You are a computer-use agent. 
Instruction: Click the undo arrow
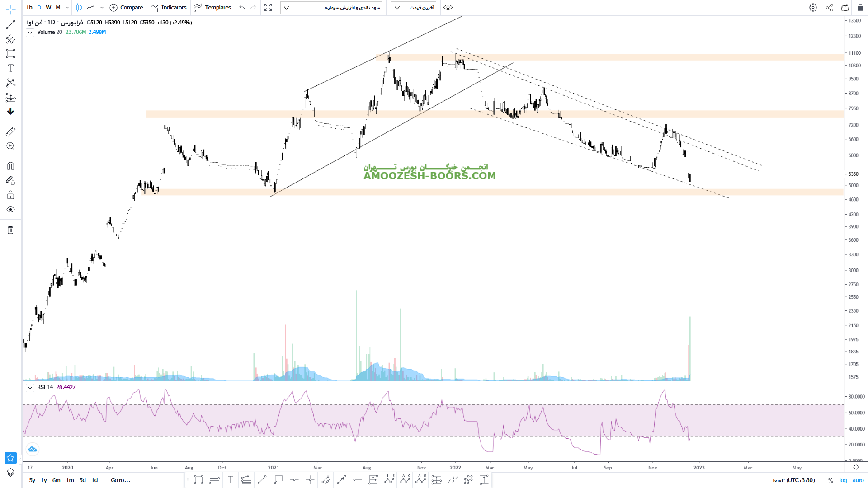[x=242, y=8]
